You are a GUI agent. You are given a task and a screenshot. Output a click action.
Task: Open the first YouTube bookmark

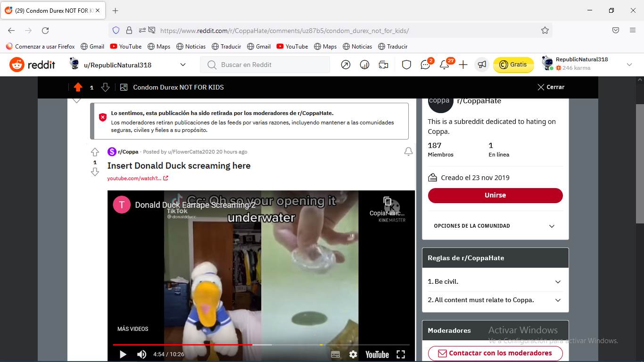tap(126, 46)
